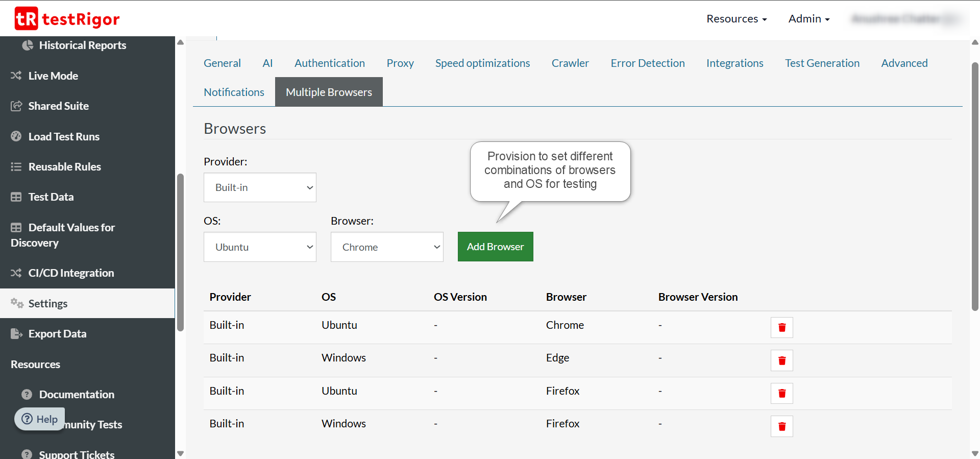Go to Export Data in sidebar
This screenshot has width=980, height=459.
(x=57, y=334)
